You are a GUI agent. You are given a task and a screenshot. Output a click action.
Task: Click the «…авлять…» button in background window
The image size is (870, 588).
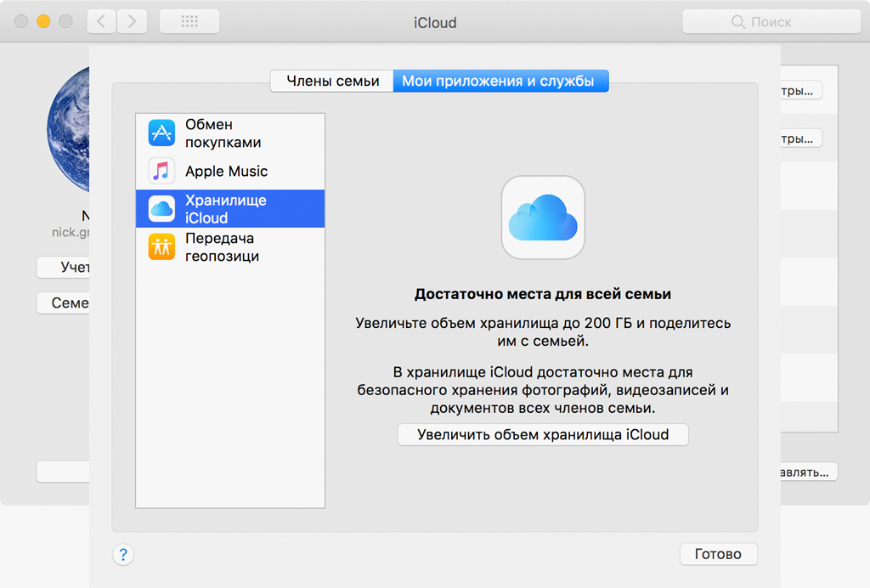click(x=809, y=472)
